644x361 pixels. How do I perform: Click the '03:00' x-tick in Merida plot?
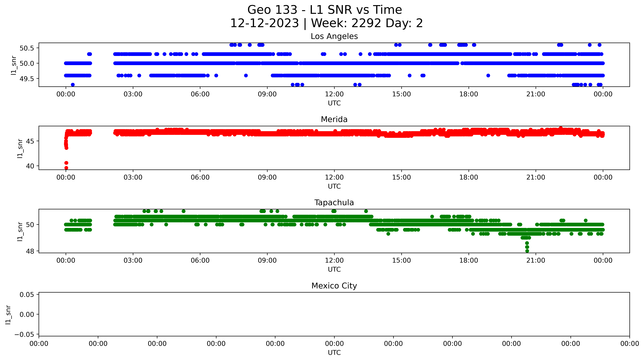133,178
